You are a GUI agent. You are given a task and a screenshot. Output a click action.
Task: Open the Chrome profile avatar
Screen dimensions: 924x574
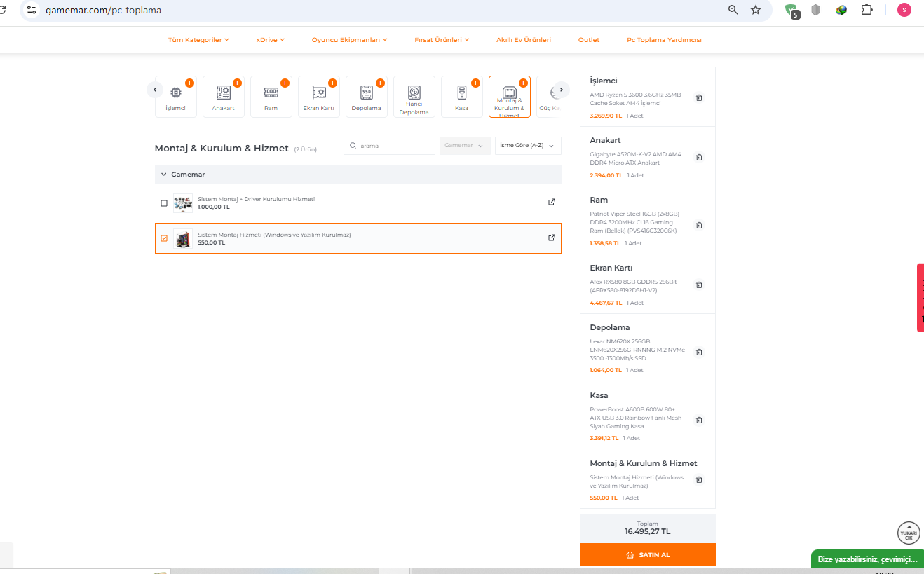coord(904,10)
